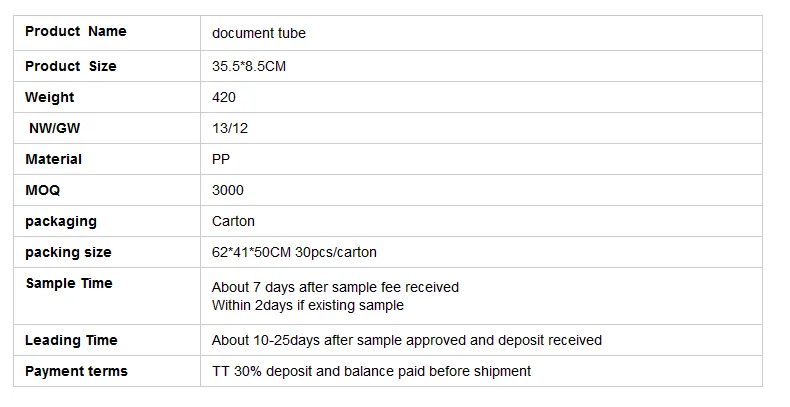Select the "Carton" packaging value
The width and height of the screenshot is (790, 407).
point(233,221)
